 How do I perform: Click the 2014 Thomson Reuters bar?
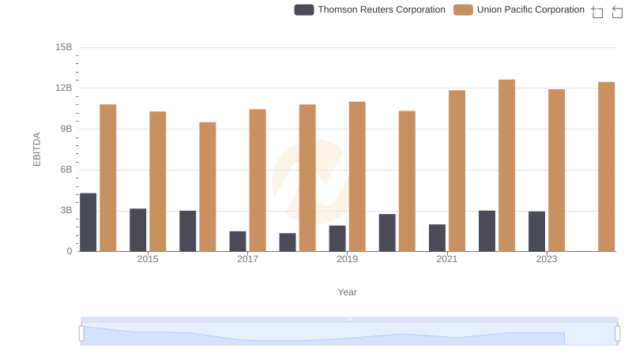[88, 222]
